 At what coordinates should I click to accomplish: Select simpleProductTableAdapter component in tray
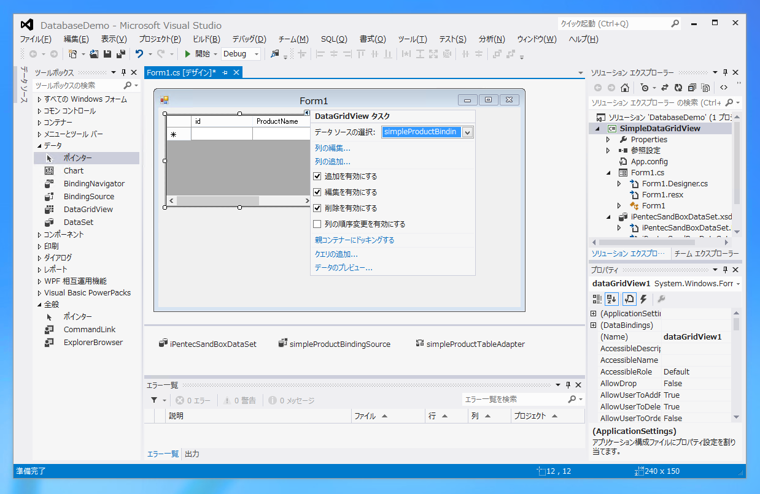(x=470, y=344)
